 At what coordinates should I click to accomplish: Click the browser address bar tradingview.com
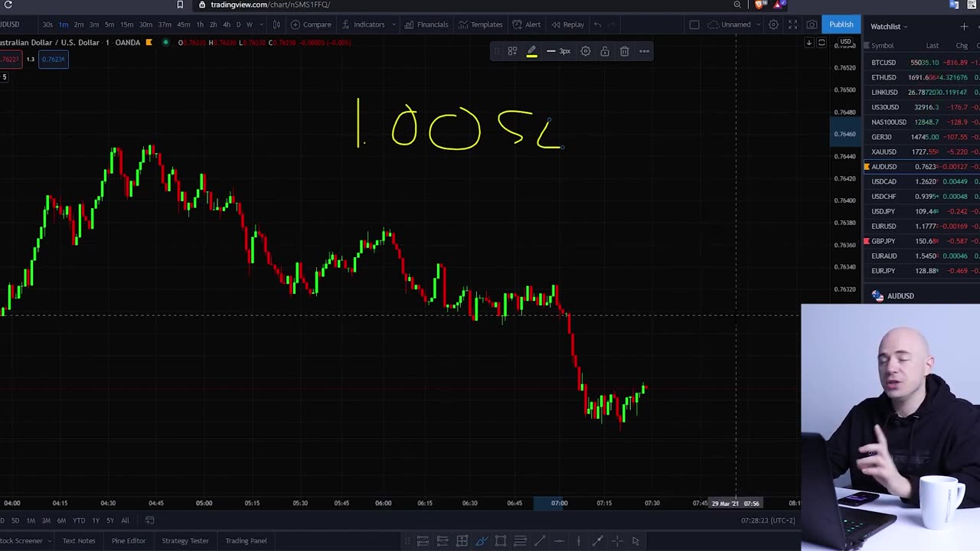(x=269, y=5)
